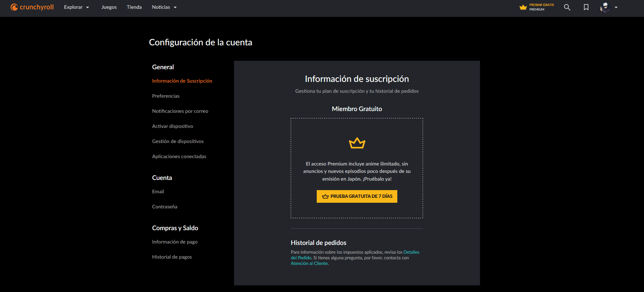644x292 pixels.
Task: Click the Historial de pedidos heading
Action: [318, 243]
